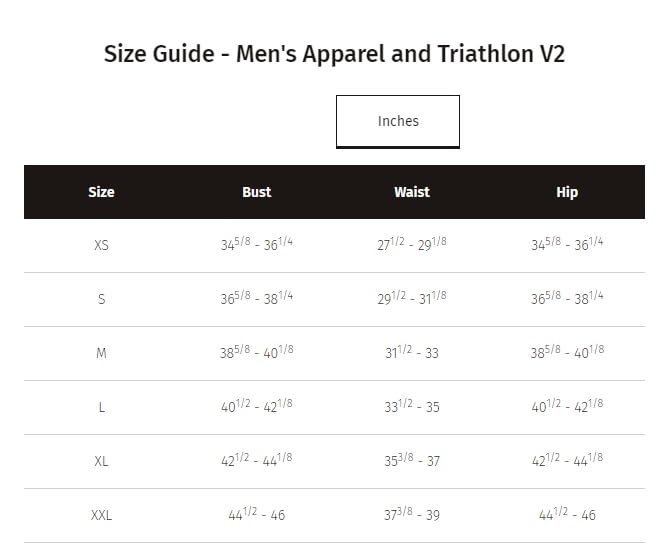Click the S waist measurement cell
Viewport: 667px width, 552px height.
(412, 299)
